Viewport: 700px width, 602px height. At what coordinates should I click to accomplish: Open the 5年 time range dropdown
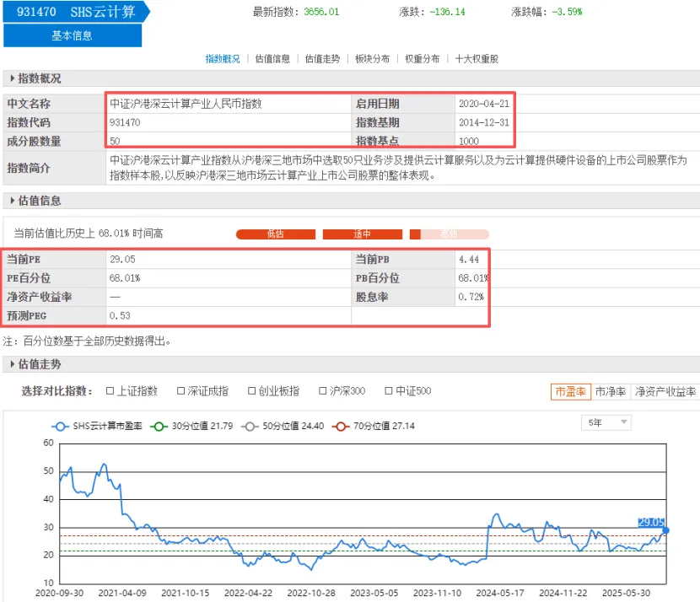[x=606, y=422]
